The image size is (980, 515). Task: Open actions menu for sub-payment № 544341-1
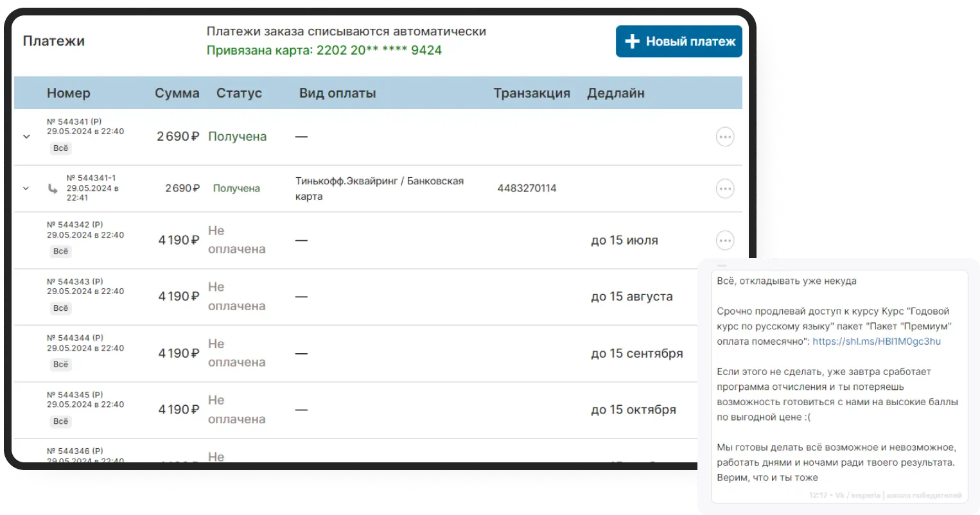click(724, 188)
